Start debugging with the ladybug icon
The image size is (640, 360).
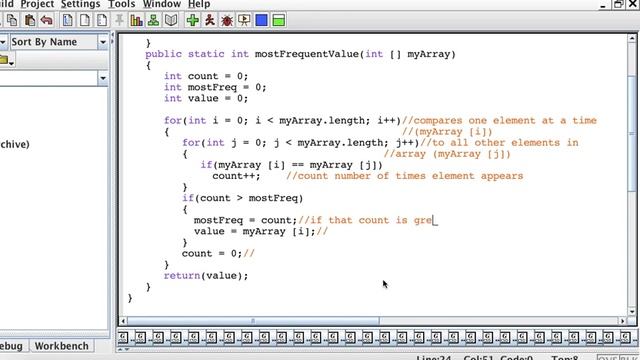point(227,20)
